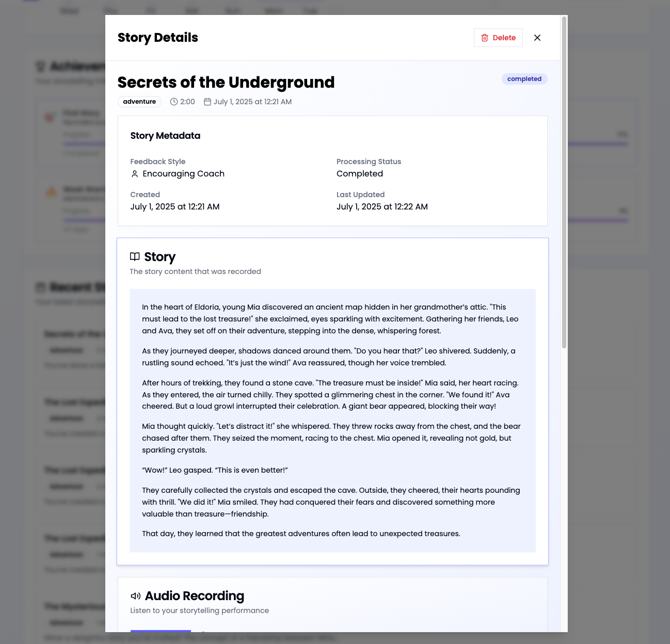Click the completed status badge
The width and height of the screenshot is (670, 644).
point(524,79)
